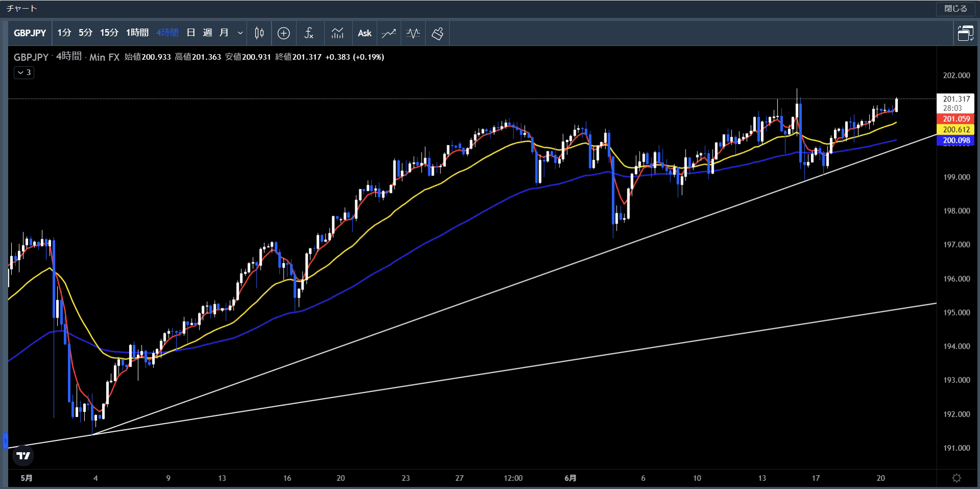Switch to the monthly 月 timeframe

coord(224,33)
